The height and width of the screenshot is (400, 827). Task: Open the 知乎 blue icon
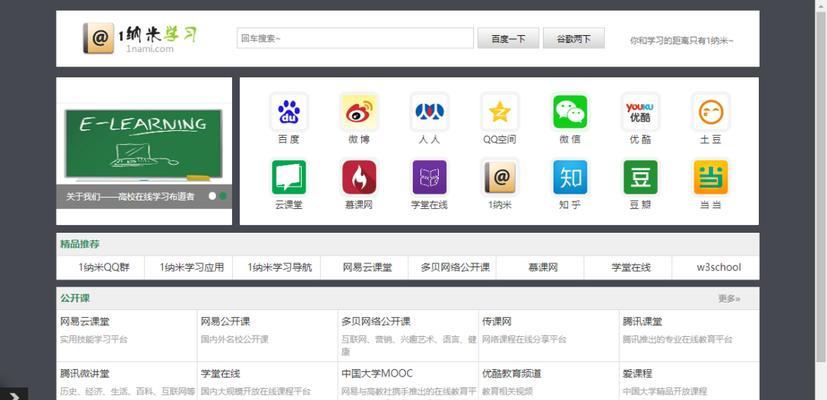[570, 177]
